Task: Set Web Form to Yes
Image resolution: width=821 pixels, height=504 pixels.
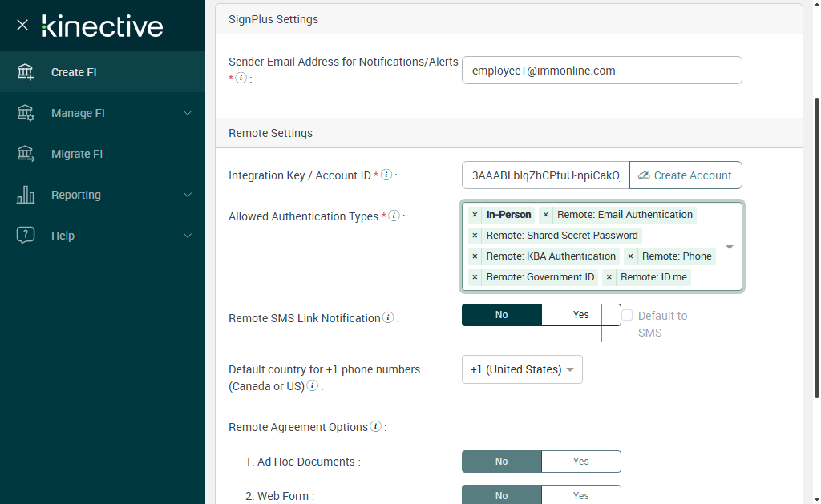Action: click(x=581, y=495)
